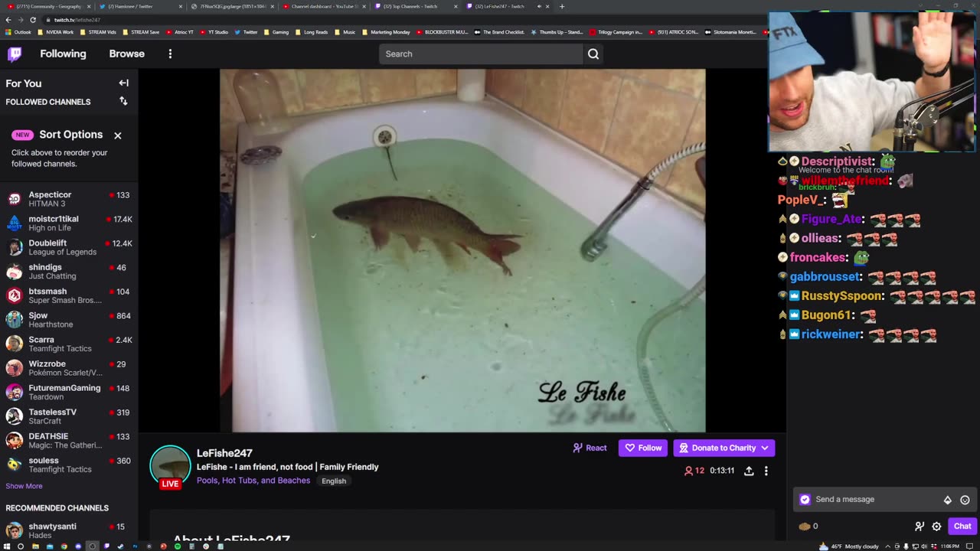Click the share stream icon

click(x=749, y=471)
